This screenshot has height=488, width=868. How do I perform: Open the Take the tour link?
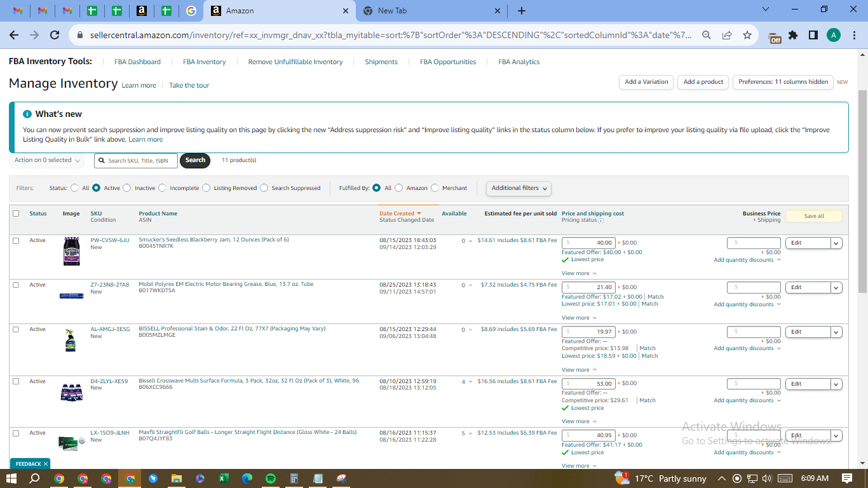[189, 86]
